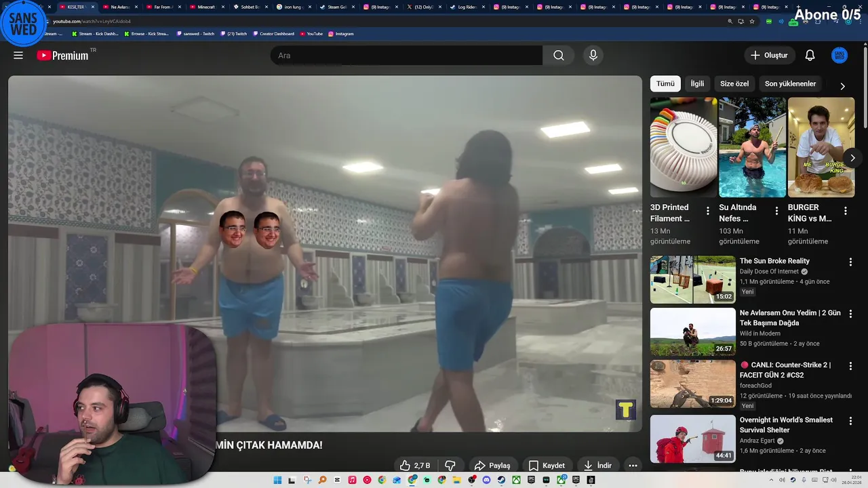Open foreachGod channel link
Image resolution: width=868 pixels, height=488 pixels.
coord(755,386)
